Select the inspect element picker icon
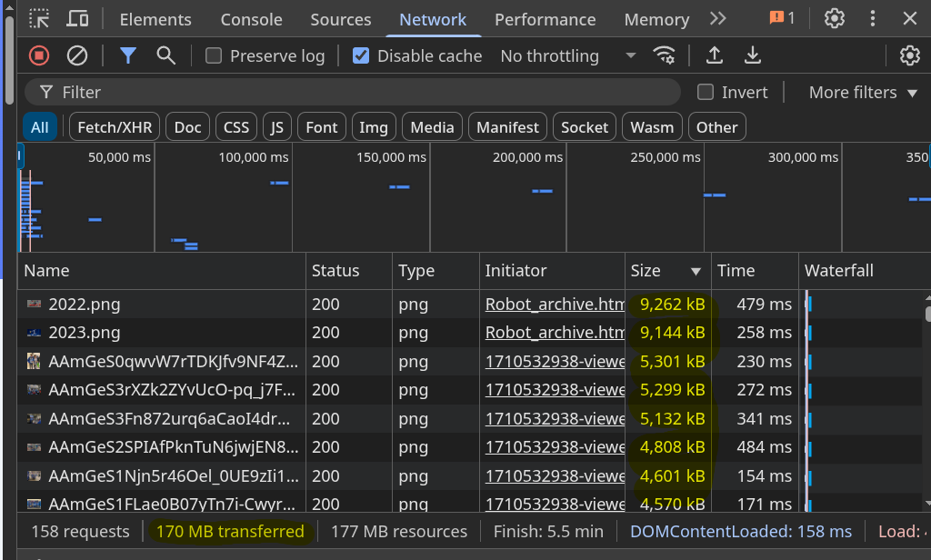931x560 pixels. (39, 19)
